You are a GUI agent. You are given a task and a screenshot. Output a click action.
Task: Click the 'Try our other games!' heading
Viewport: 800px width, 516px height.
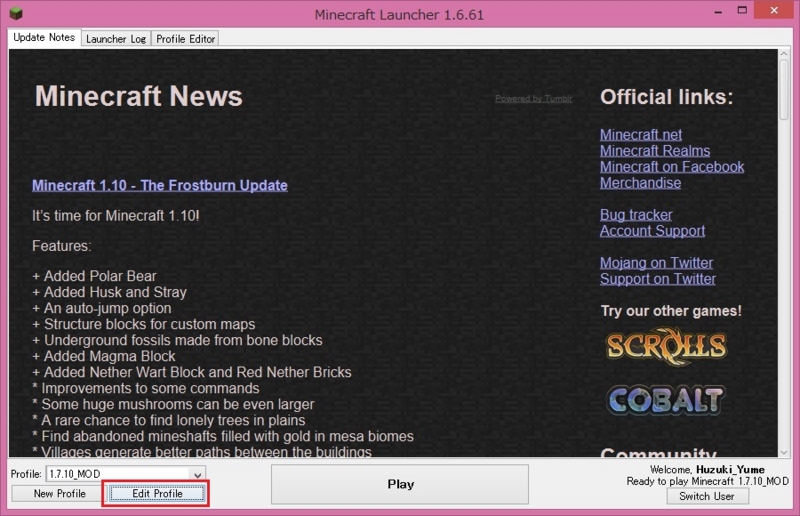click(x=671, y=311)
